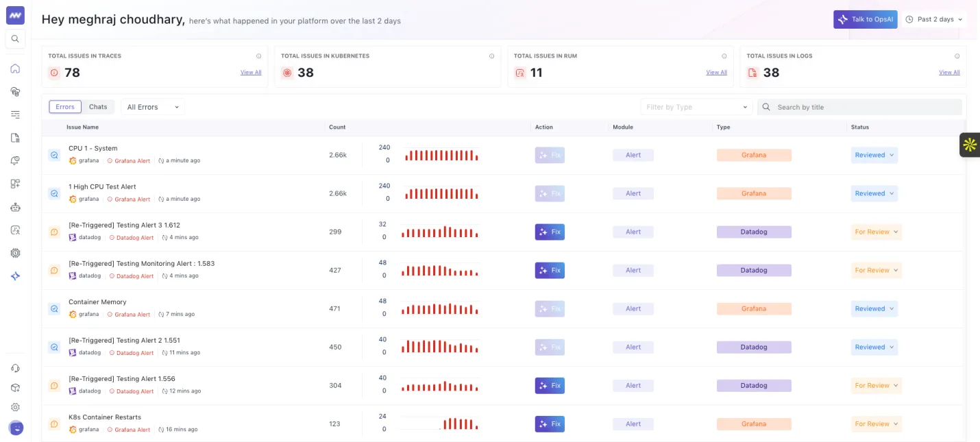Open the support headset icon in sidebar

pos(15,368)
